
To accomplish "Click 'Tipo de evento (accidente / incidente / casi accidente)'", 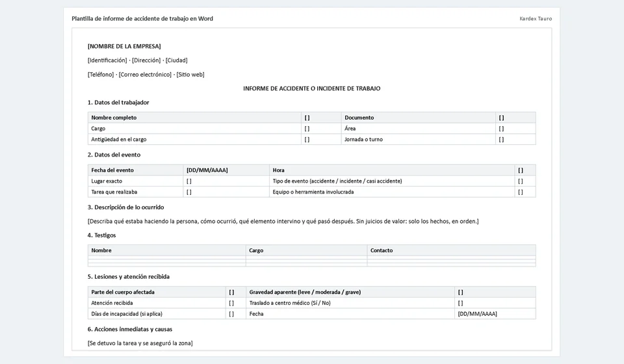I will click(337, 181).
